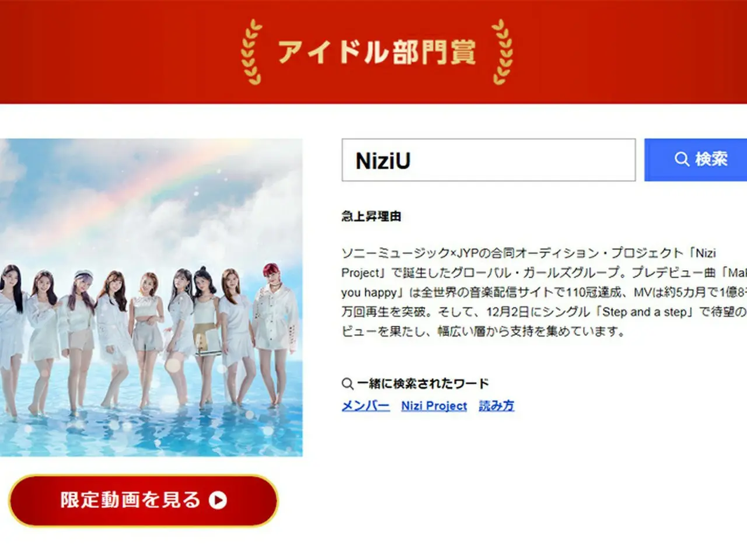The image size is (747, 560).
Task: Click the NiziU group photo thumbnail
Action: [151, 297]
